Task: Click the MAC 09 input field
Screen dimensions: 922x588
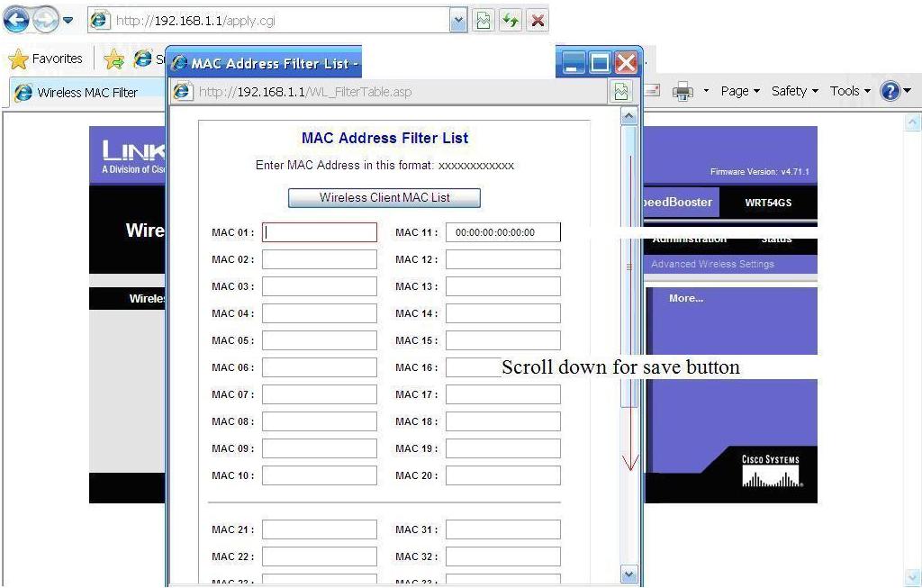Action: 320,448
